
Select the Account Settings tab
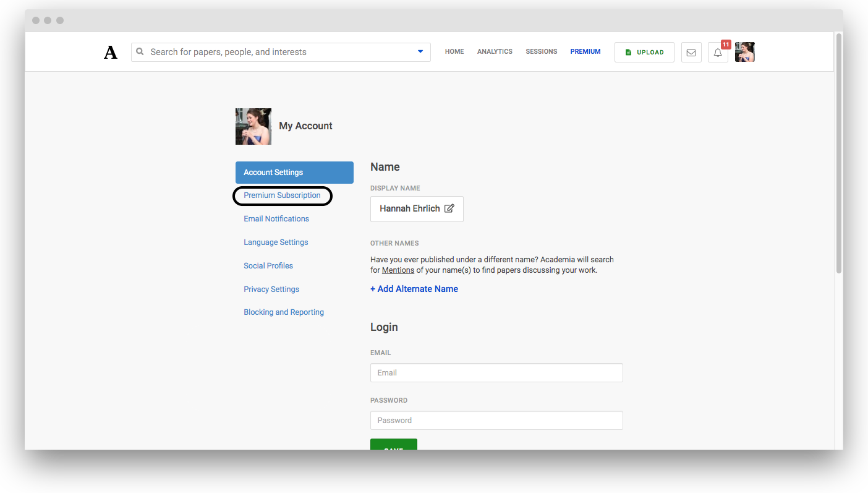tap(294, 173)
